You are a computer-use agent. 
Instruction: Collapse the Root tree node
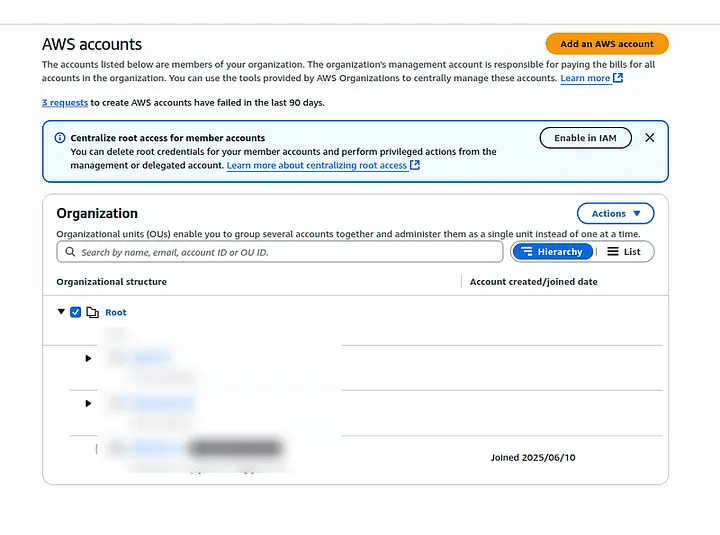point(61,312)
